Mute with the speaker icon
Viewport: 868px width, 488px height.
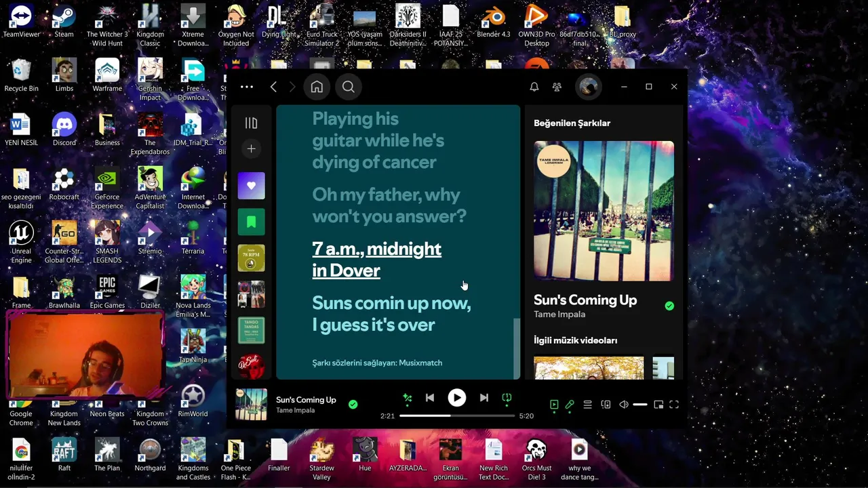(624, 405)
